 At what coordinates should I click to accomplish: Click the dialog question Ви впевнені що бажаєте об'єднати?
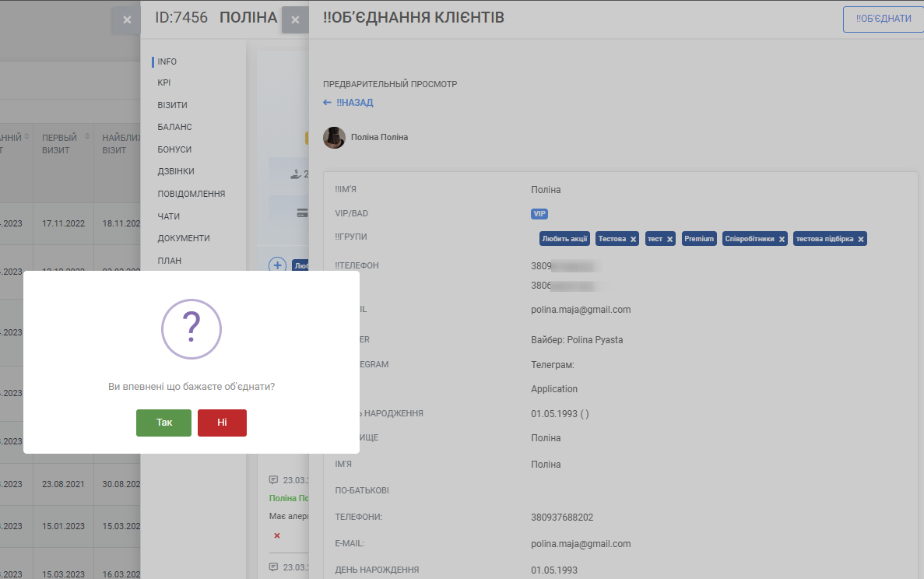191,387
